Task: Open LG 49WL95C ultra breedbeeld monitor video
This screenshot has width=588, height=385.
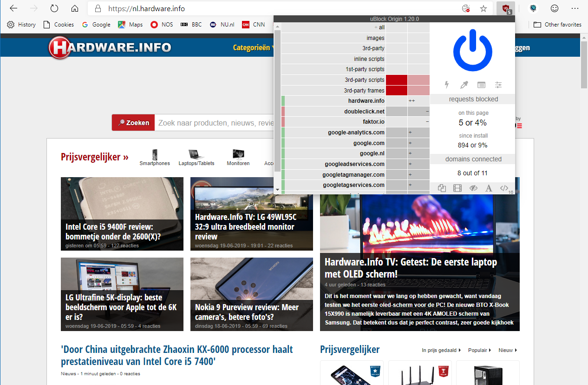Action: click(x=252, y=214)
